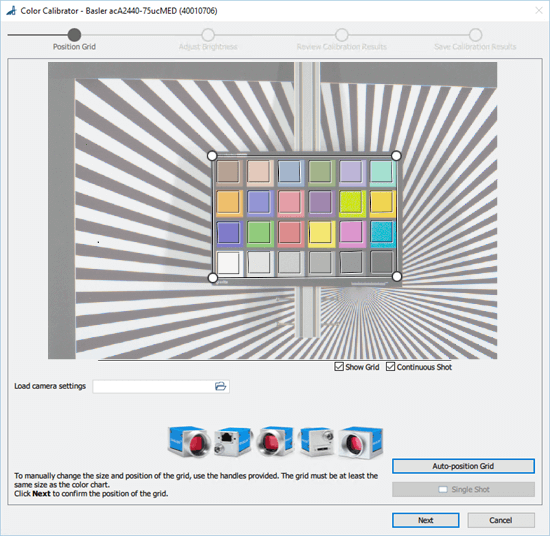
Task: Select the Save Calibration Results step
Action: click(475, 35)
